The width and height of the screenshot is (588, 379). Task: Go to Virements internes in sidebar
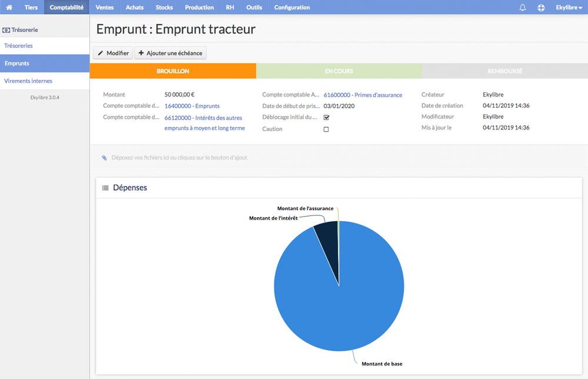click(x=28, y=81)
